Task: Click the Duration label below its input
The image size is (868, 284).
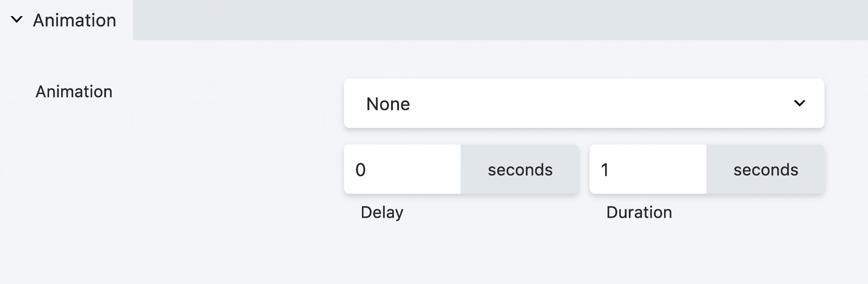Action: (640, 212)
